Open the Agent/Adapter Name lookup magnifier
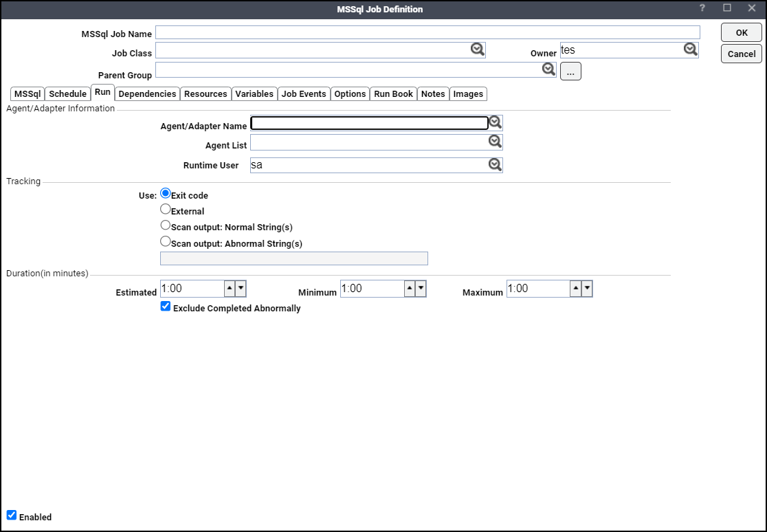The width and height of the screenshot is (767, 532). 495,122
